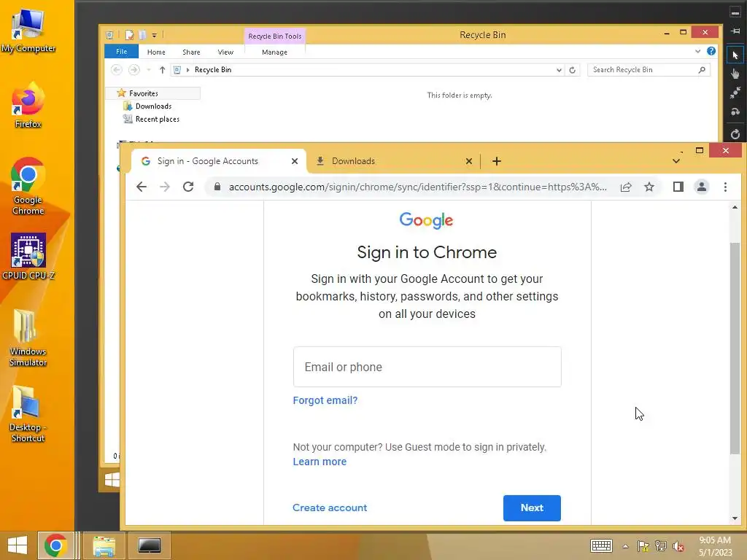The height and width of the screenshot is (560, 747).
Task: Open recent locations dropdown in Explorer
Action: [x=149, y=70]
